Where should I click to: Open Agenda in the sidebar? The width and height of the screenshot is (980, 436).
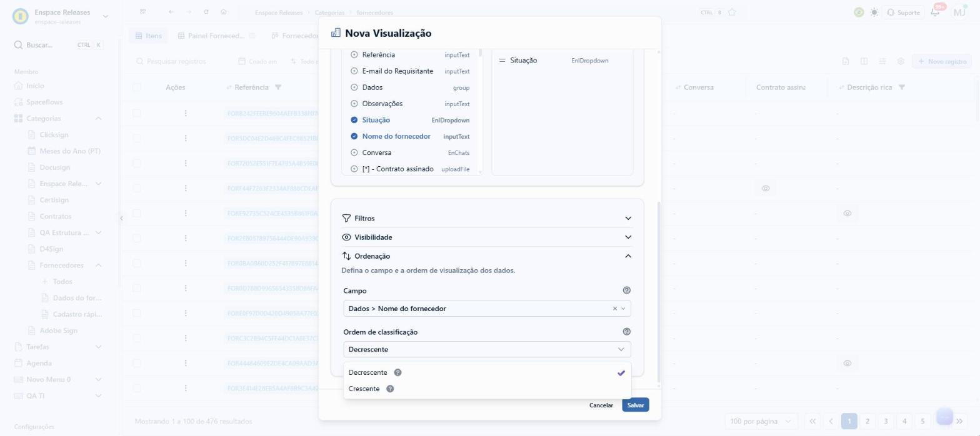(x=39, y=363)
